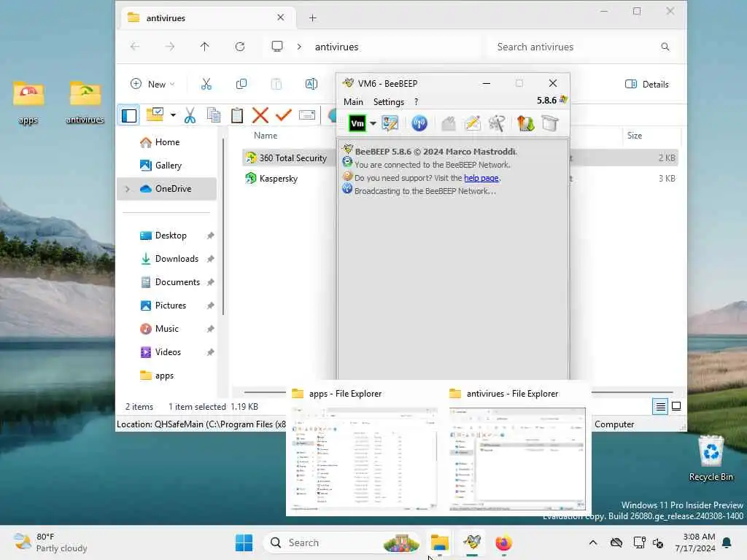
Task: Click the up arrow to parent folder
Action: 204,47
